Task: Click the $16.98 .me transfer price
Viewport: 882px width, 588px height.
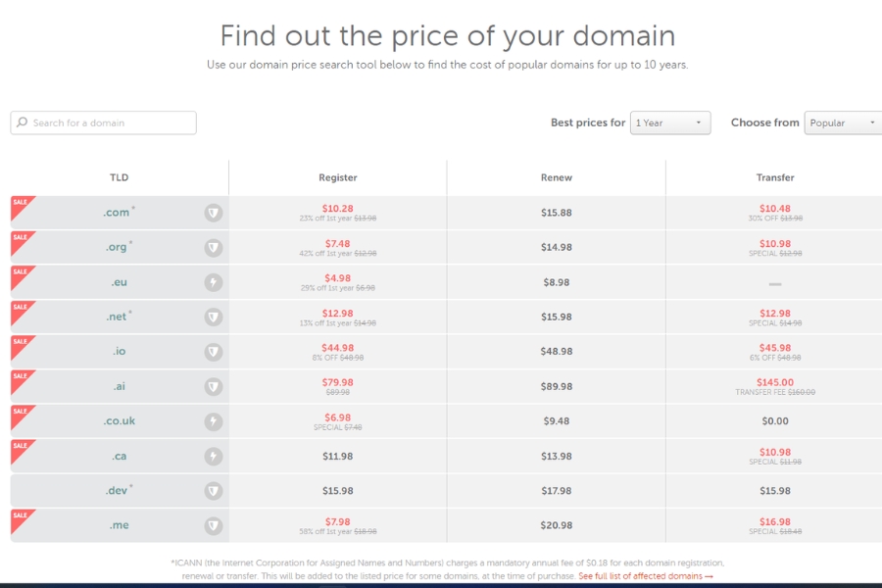Action: coord(775,521)
